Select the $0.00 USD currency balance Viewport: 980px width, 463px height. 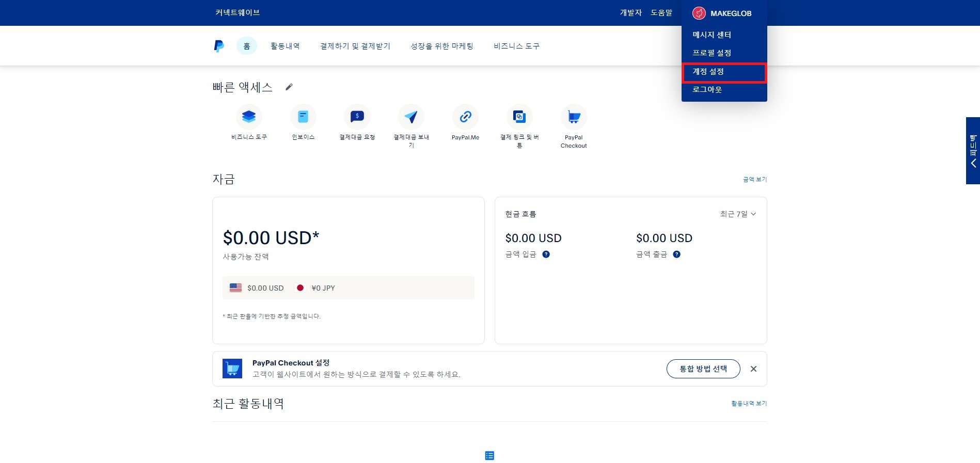[257, 288]
